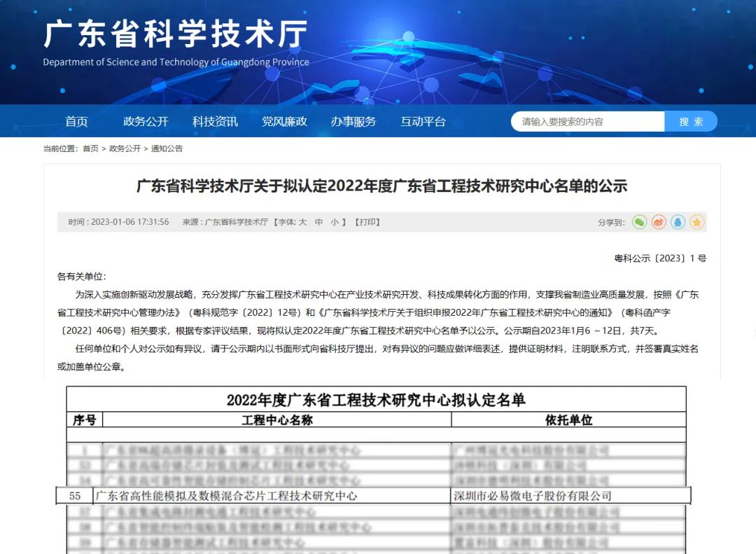The image size is (756, 554).
Task: Click the 依托单位 table column header
Action: point(569,420)
